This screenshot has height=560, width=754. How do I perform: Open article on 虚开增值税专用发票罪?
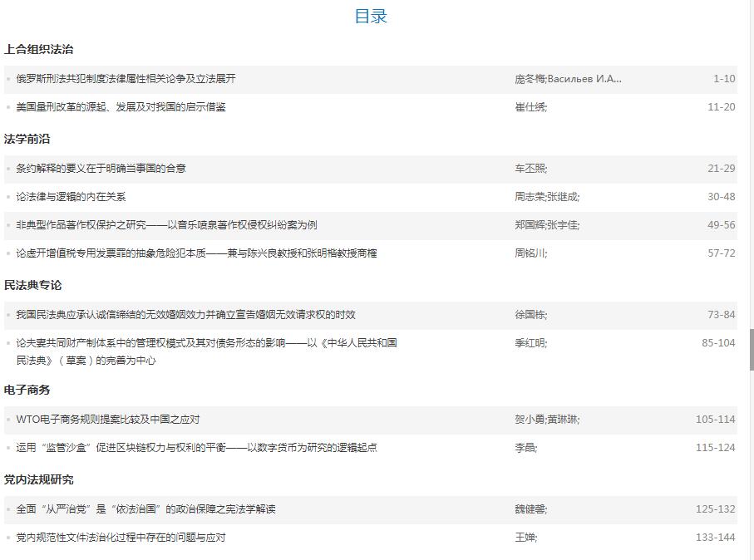196,253
